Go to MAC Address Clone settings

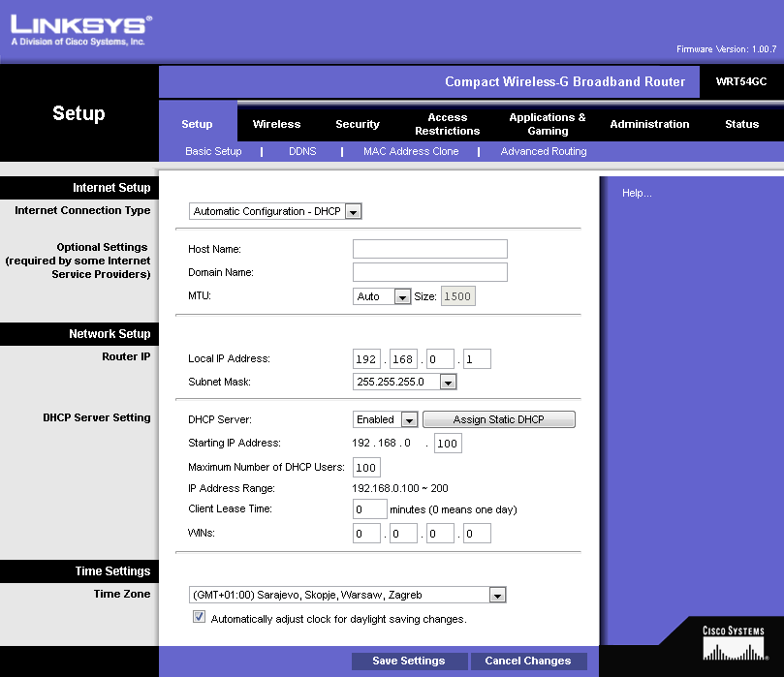(x=411, y=151)
